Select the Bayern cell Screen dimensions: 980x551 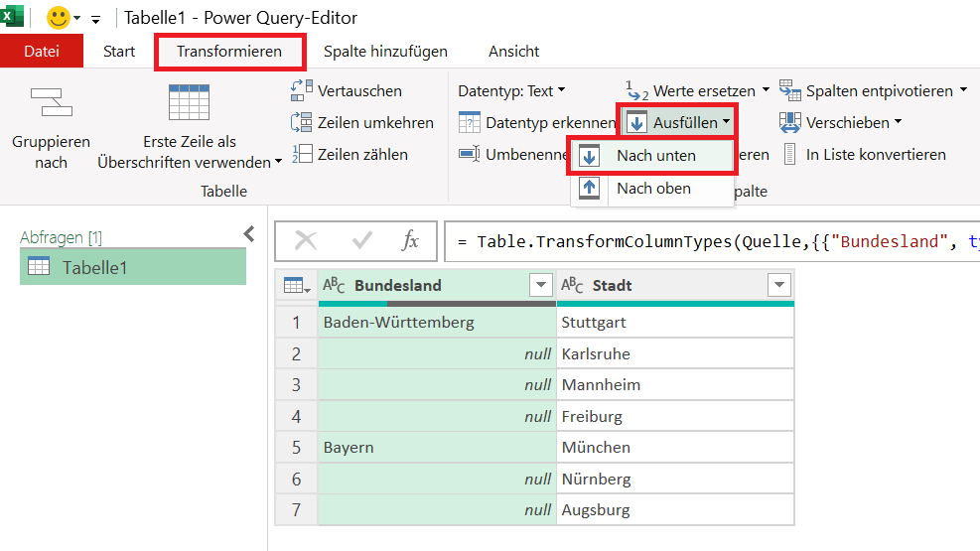pos(437,448)
